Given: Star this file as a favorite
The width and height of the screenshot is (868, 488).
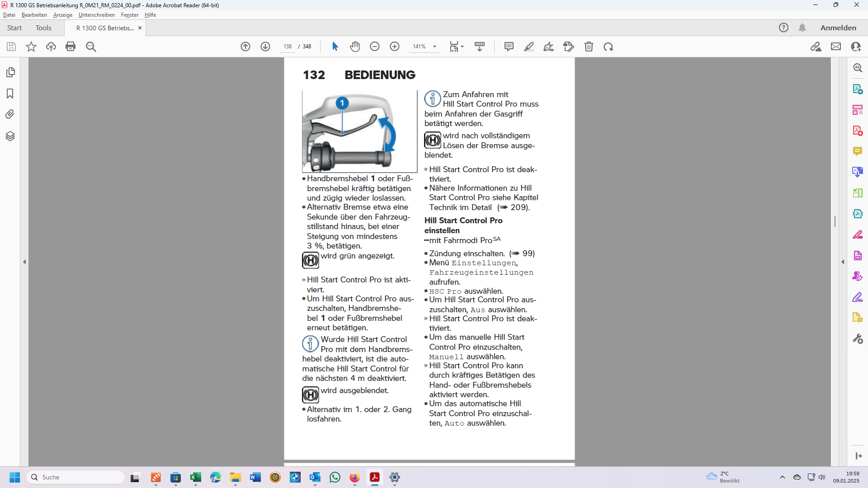Looking at the screenshot, I should [31, 47].
